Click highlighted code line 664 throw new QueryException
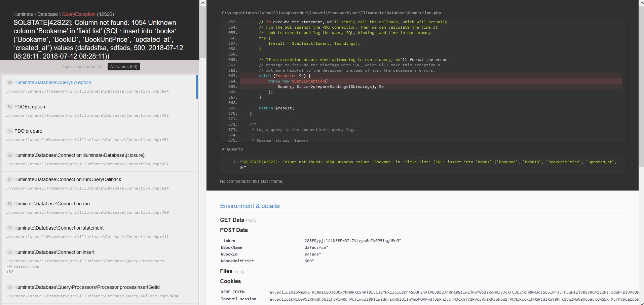The height and width of the screenshot is (305, 644). click(431, 81)
